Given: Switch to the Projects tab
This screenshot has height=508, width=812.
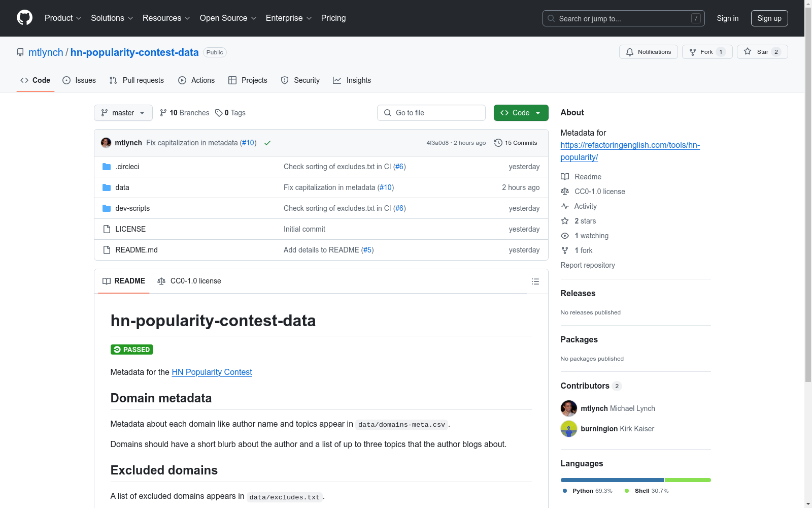Looking at the screenshot, I should point(248,80).
